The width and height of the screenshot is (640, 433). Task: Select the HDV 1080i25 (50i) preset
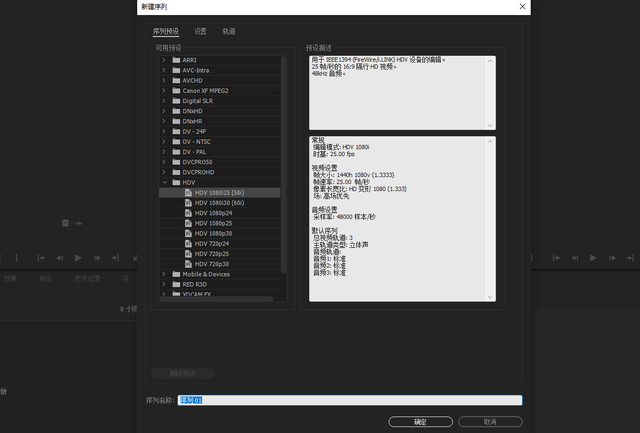tap(220, 193)
